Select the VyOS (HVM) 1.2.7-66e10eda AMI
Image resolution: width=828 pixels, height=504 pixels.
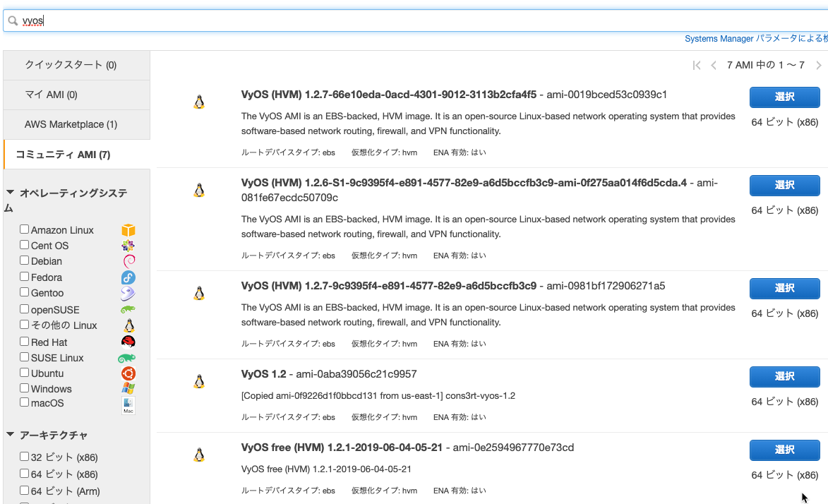785,97
